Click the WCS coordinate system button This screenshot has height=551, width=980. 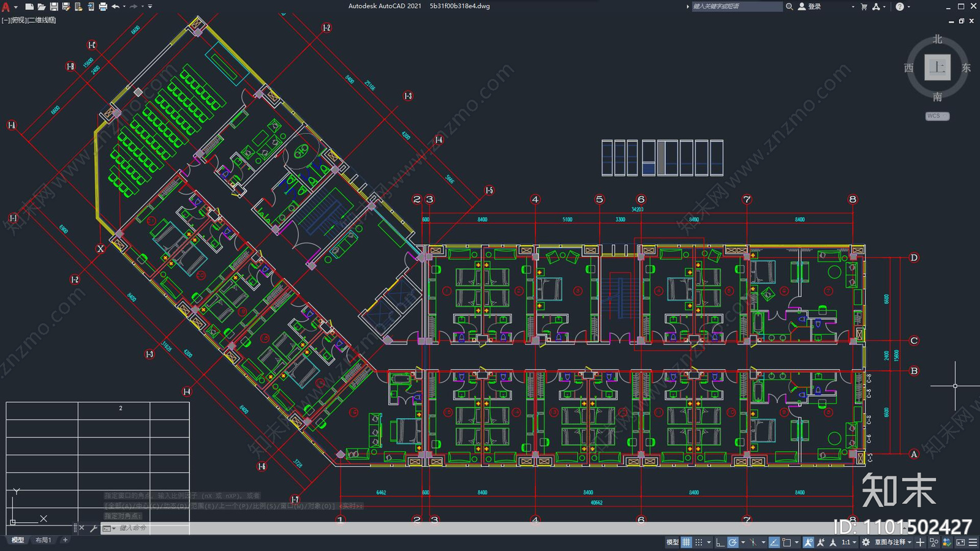coord(937,116)
